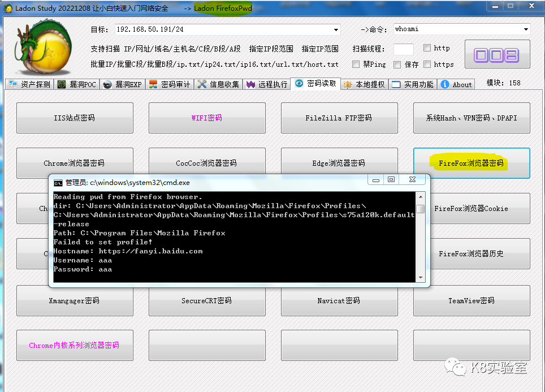This screenshot has height=392, width=545.
Task: Expand the 目标 target dropdown
Action: point(336,29)
